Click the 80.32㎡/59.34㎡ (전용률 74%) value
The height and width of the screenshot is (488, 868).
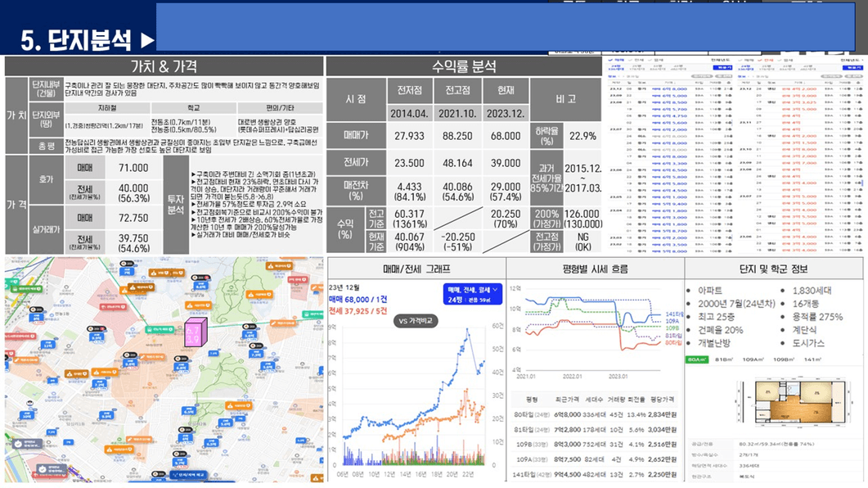coord(776,445)
